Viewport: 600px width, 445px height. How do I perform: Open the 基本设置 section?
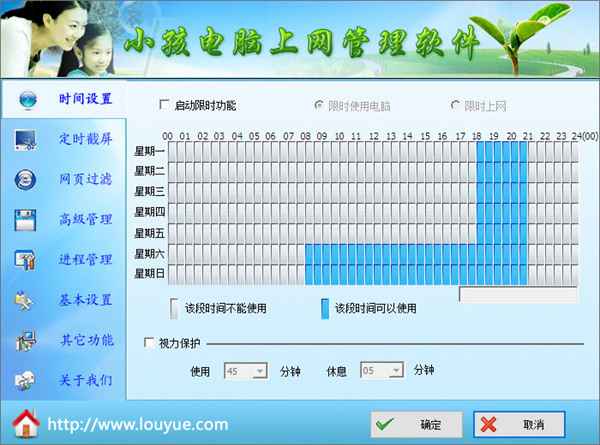click(x=85, y=300)
